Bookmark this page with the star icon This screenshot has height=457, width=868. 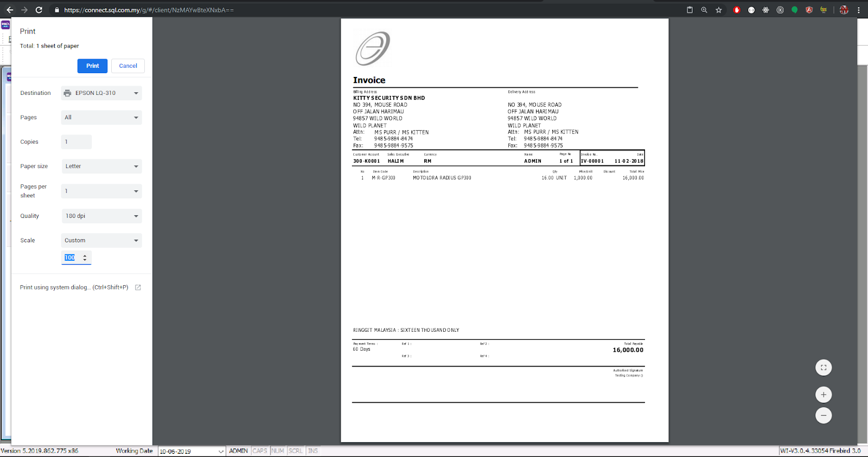click(x=719, y=10)
